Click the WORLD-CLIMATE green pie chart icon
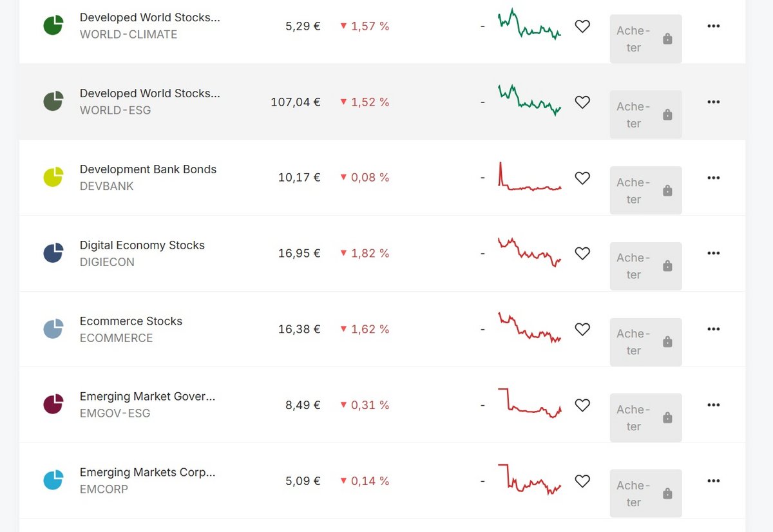Image resolution: width=773 pixels, height=532 pixels. (x=53, y=25)
